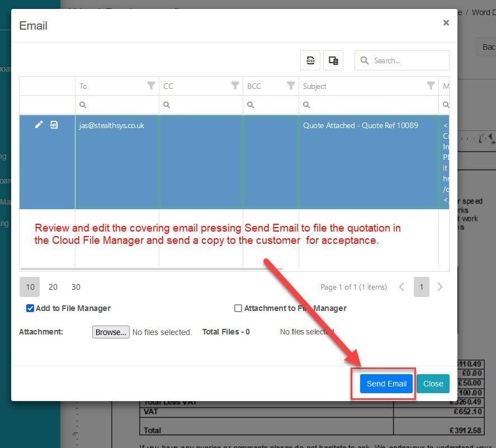Set page size to 30 items
The image size is (496, 448).
pos(76,287)
